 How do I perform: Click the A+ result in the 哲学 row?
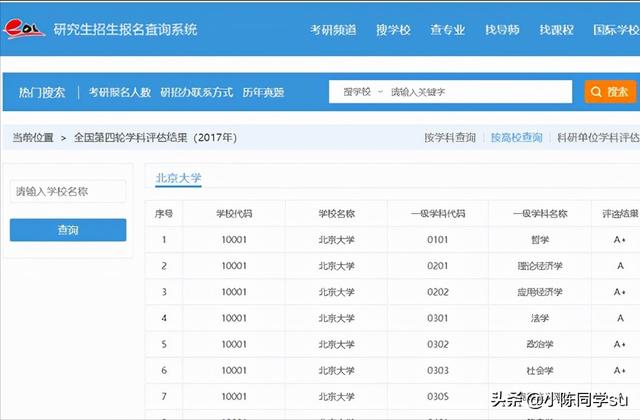[x=620, y=240]
